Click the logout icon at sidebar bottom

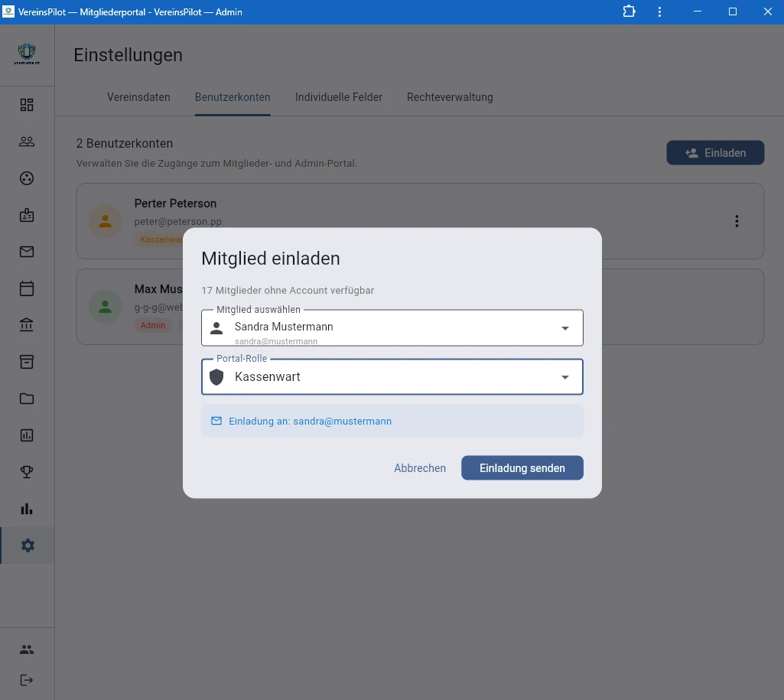tap(27, 680)
